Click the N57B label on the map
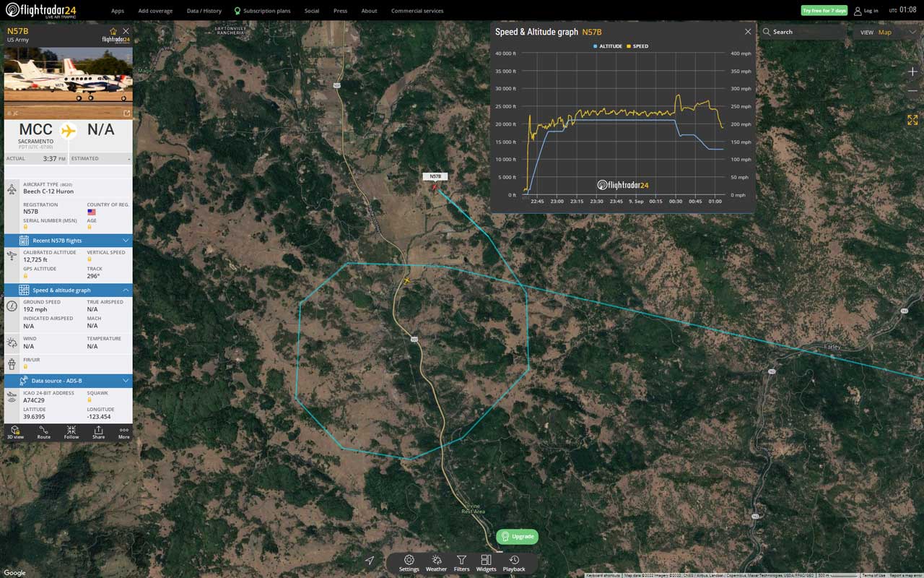The height and width of the screenshot is (578, 924). coord(435,176)
